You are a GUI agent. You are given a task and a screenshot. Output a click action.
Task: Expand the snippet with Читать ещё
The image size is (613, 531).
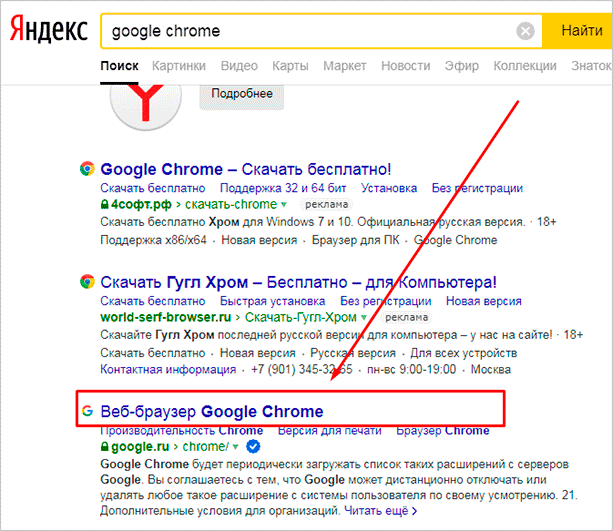click(x=380, y=511)
